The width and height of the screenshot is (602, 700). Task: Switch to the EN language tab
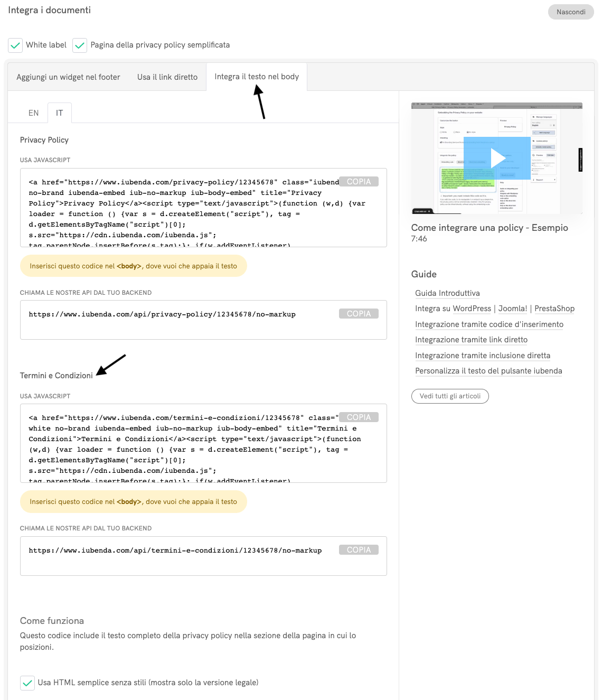pyautogui.click(x=33, y=113)
